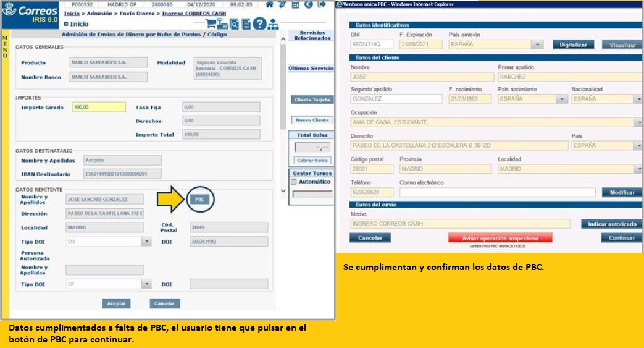Click the red Avisar operación sospechosa button
The width and height of the screenshot is (644, 348).
click(x=500, y=238)
